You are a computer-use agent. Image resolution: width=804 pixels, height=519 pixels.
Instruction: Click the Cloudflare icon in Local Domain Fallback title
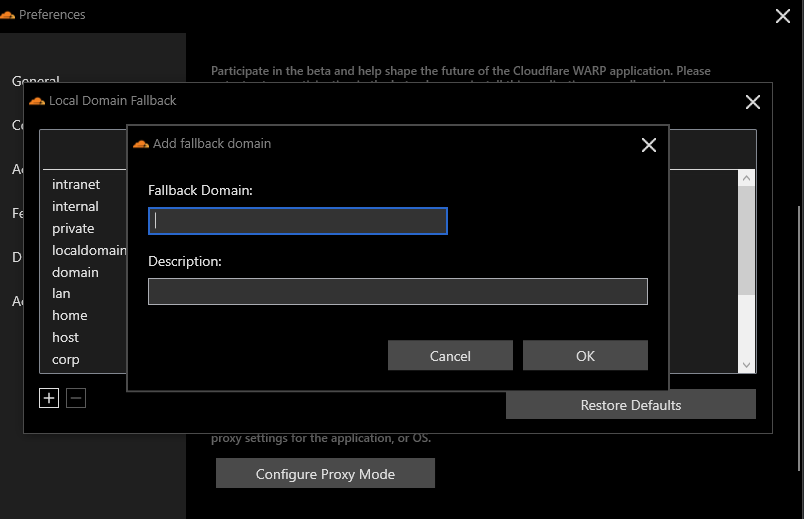click(37, 101)
